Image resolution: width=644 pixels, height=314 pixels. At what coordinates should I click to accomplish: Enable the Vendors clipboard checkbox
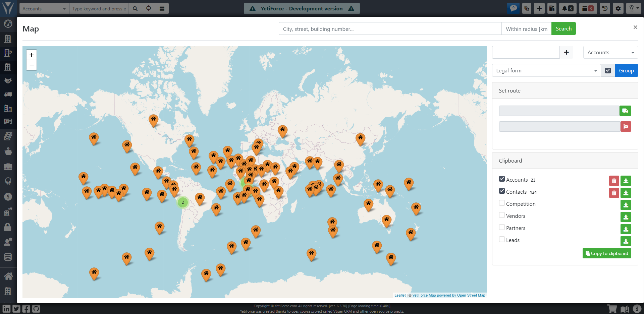tap(502, 215)
